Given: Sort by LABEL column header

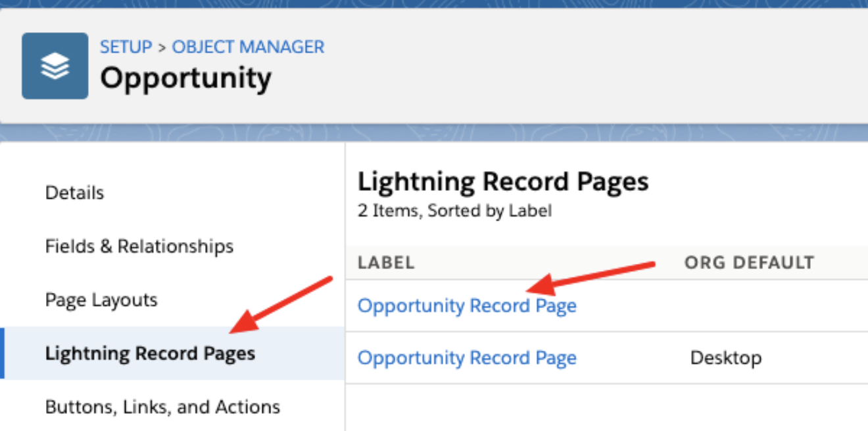Looking at the screenshot, I should (386, 263).
